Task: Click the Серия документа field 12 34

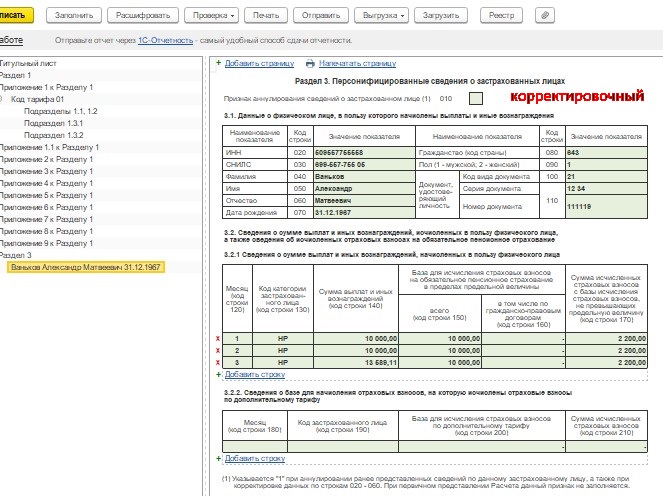Action: point(606,189)
